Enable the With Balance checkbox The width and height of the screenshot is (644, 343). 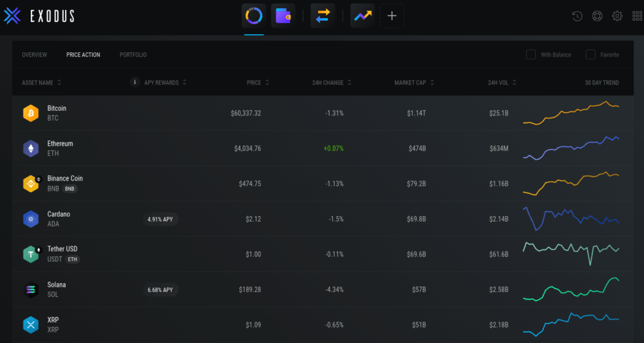(531, 55)
